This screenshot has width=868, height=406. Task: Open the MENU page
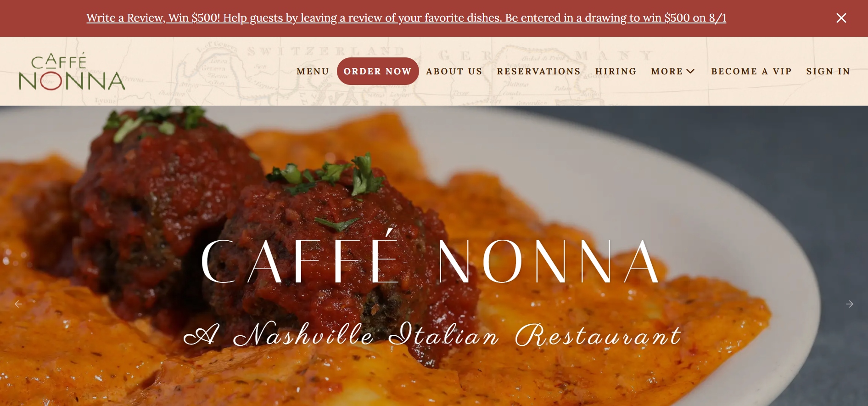coord(313,71)
